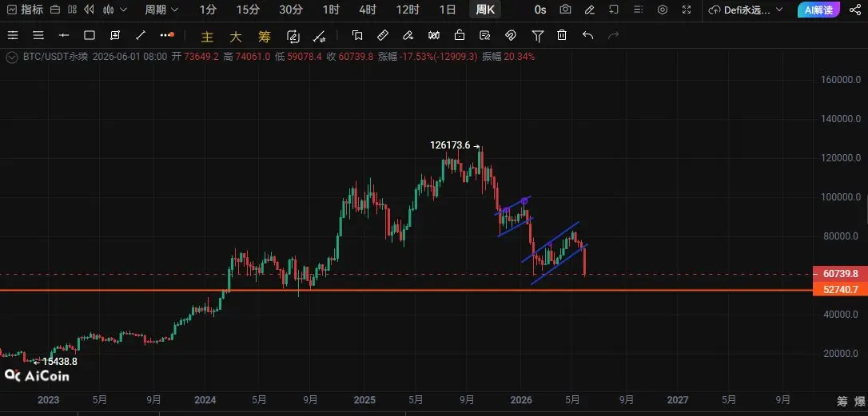This screenshot has width=868, height=416.
Task: Collapse the BTC/USDT永续 legend chevron
Action: click(x=12, y=57)
